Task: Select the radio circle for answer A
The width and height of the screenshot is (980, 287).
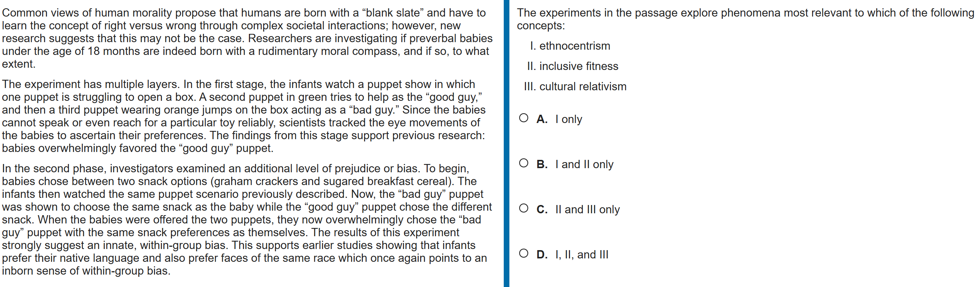Action: (x=523, y=118)
